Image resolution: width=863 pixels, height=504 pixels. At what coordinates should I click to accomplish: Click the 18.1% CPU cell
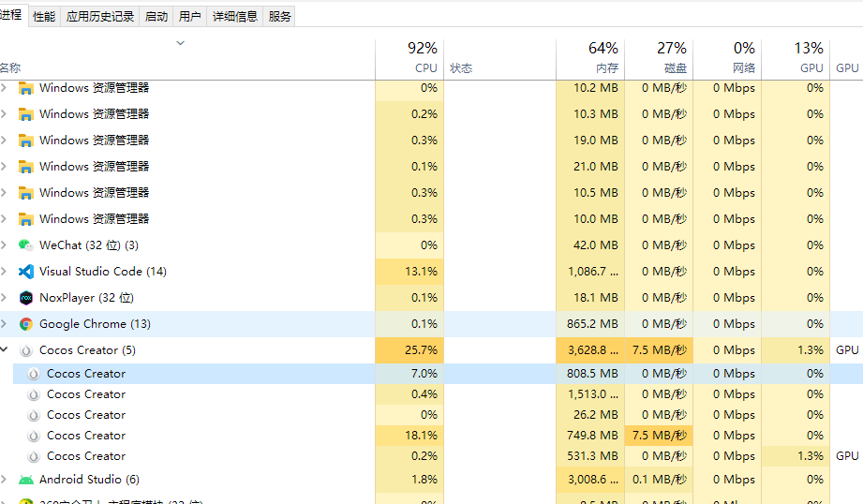click(x=409, y=436)
